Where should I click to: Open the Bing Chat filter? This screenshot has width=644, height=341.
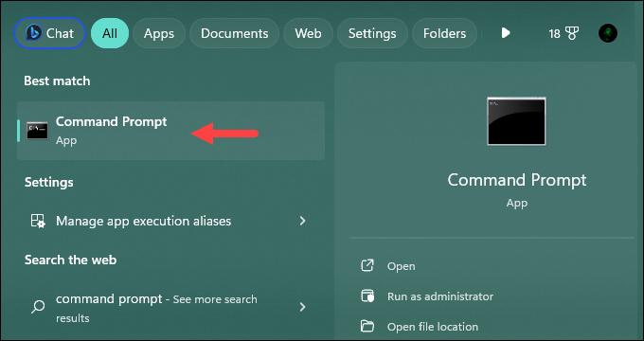click(49, 33)
